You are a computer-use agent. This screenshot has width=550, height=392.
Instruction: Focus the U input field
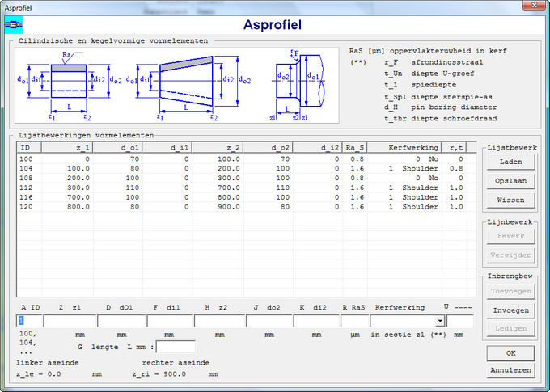tap(460, 321)
